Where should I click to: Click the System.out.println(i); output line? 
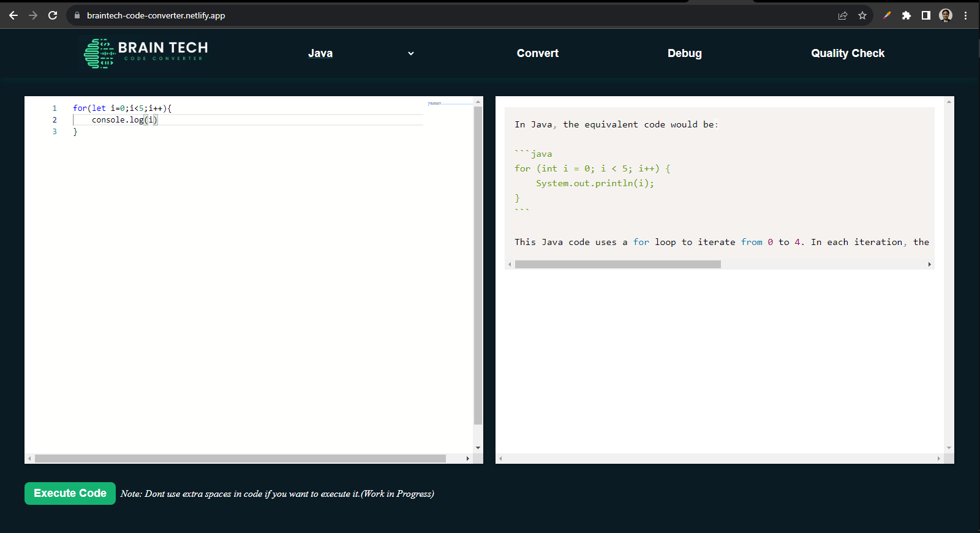pyautogui.click(x=595, y=183)
